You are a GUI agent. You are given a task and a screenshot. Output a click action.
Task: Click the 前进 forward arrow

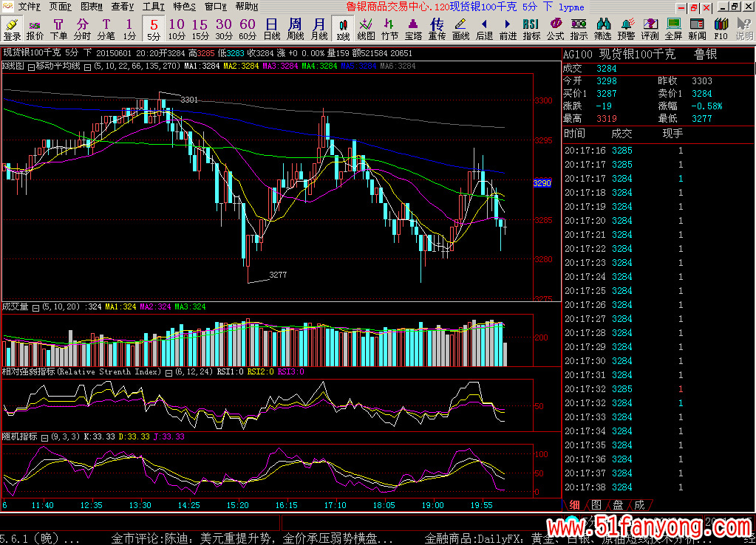508,29
